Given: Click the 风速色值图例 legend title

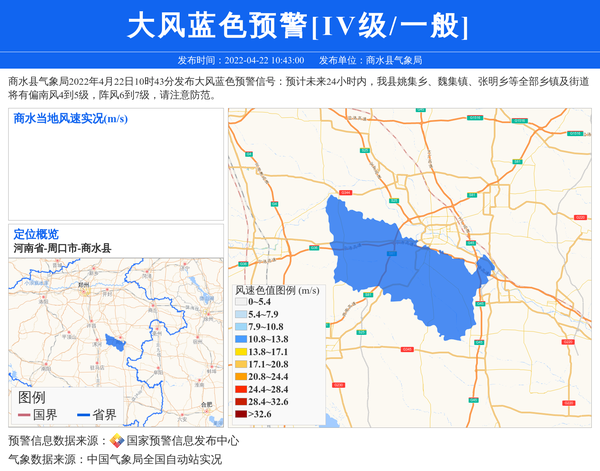Looking at the screenshot, I should pos(277,290).
